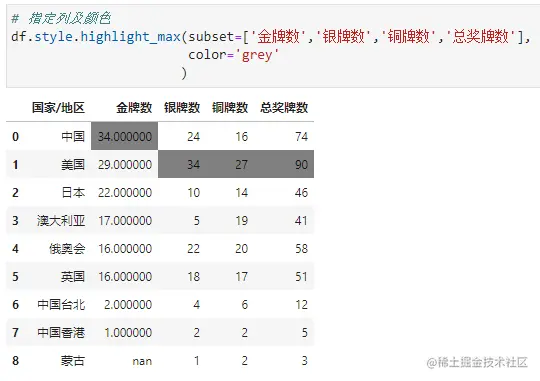Click the code cell with highlight_max
Screen dimensions: 540x381
[273, 45]
